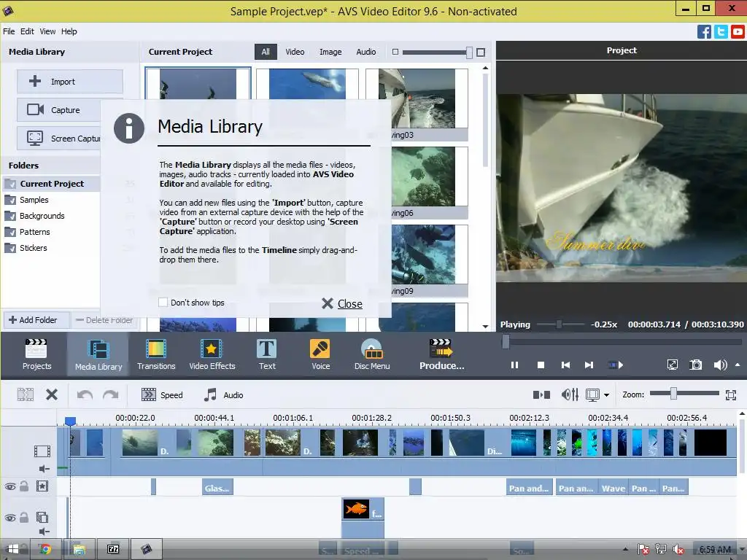Adjust the playback speed slider
Screen dimensions: 747x560
tap(561, 324)
